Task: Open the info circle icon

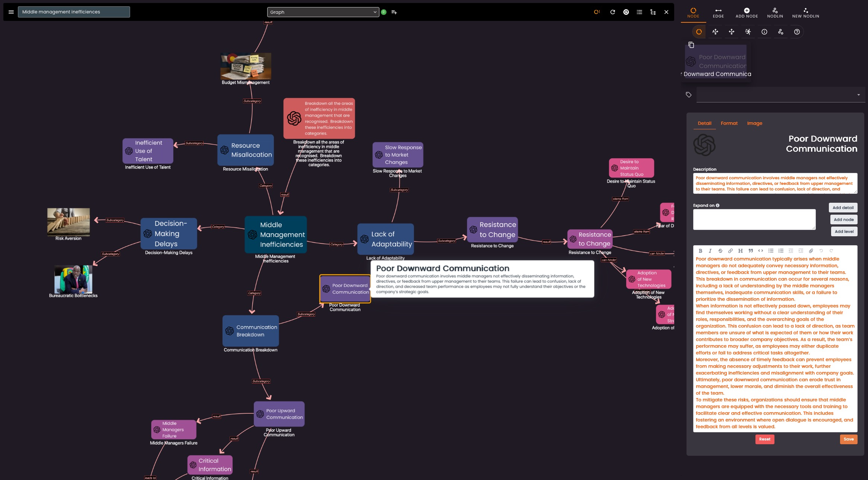Action: [x=764, y=32]
